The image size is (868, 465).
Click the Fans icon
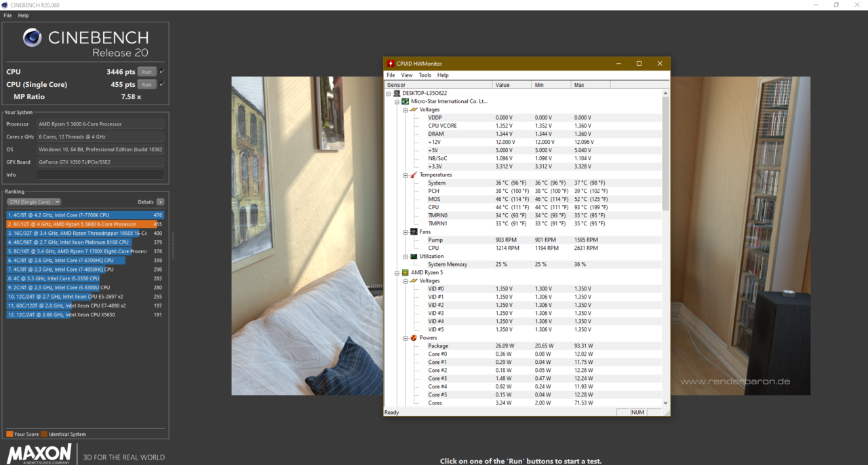414,231
